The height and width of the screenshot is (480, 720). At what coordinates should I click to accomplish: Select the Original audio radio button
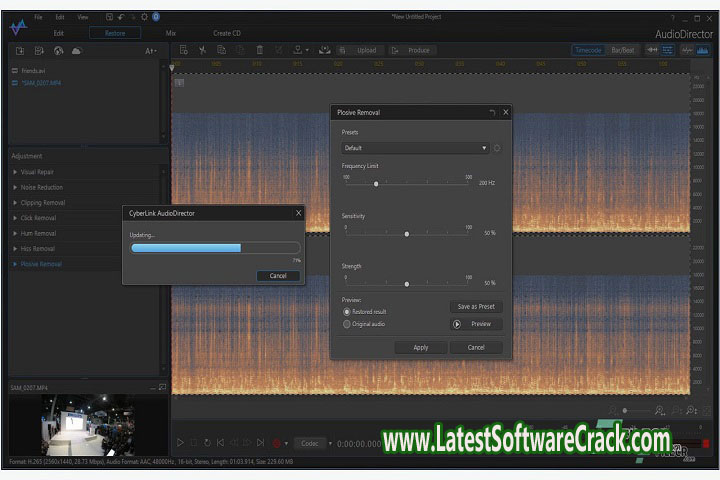(x=347, y=324)
